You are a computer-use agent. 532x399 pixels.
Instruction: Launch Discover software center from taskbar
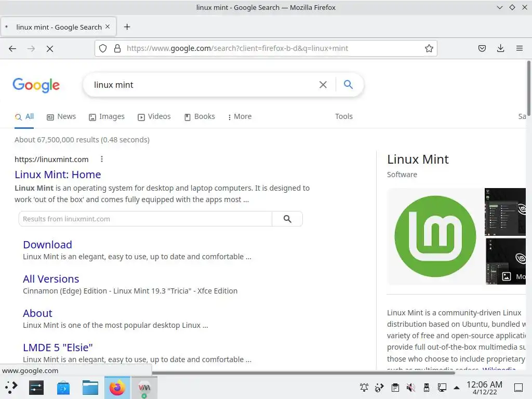(x=63, y=388)
